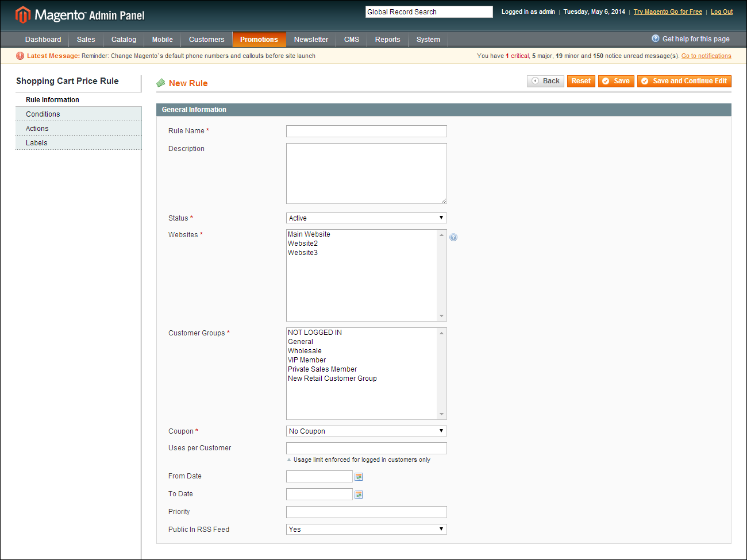Select Main Website in Websites list
The height and width of the screenshot is (560, 747).
[362, 234]
